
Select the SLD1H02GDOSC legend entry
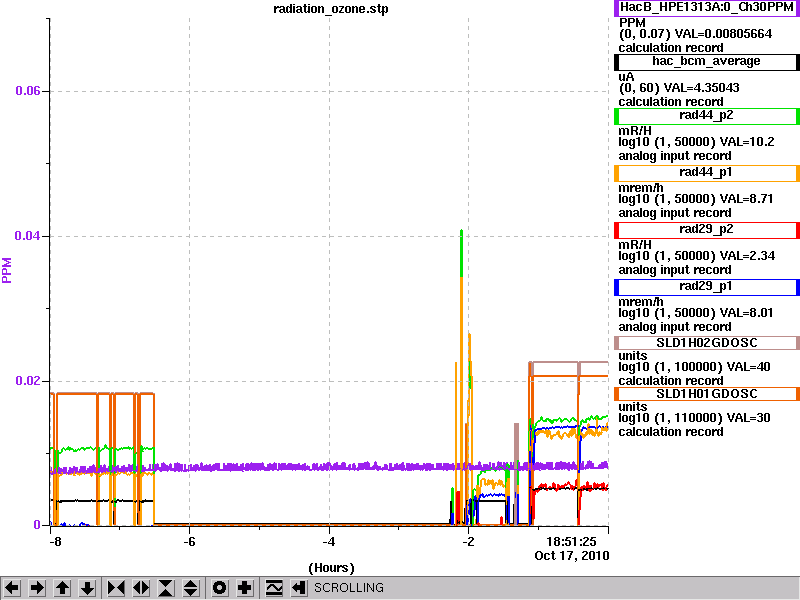(707, 343)
